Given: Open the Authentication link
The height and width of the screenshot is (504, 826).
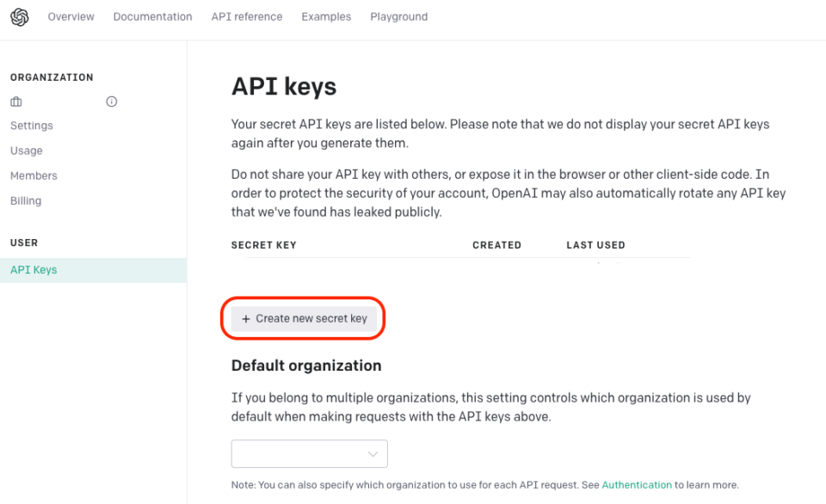Looking at the screenshot, I should click(x=637, y=484).
